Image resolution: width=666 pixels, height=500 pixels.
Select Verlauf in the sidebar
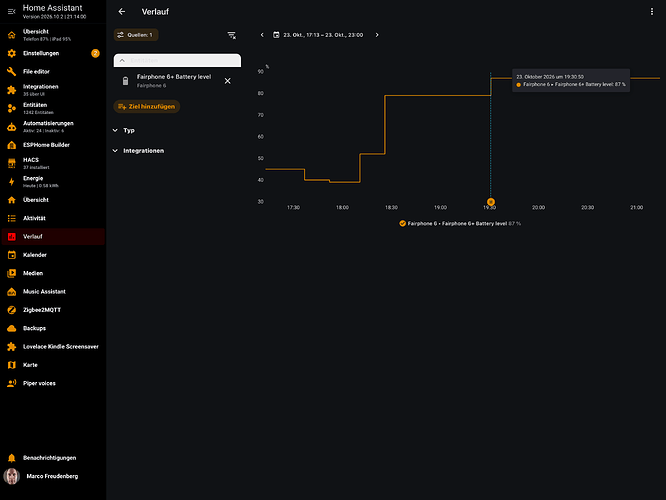point(53,237)
